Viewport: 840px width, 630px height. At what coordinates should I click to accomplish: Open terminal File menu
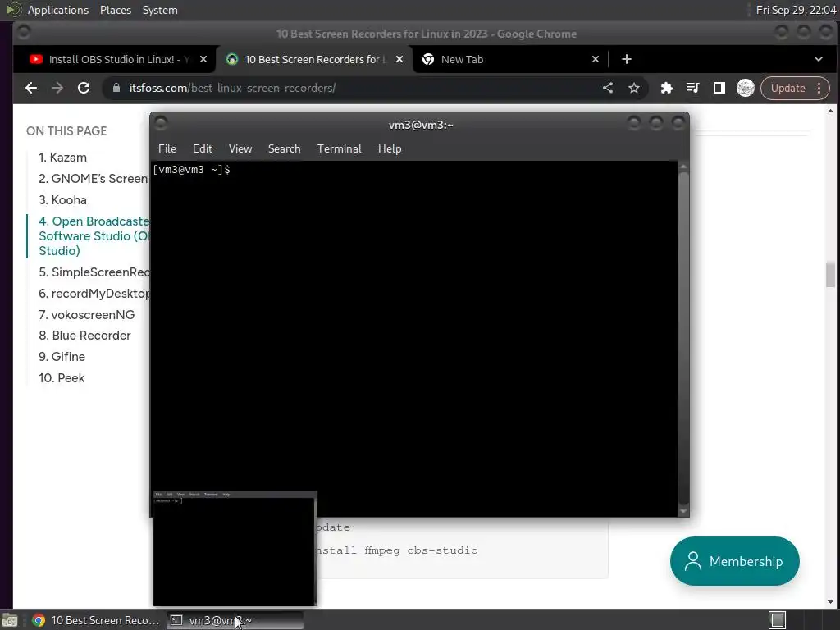coord(167,149)
